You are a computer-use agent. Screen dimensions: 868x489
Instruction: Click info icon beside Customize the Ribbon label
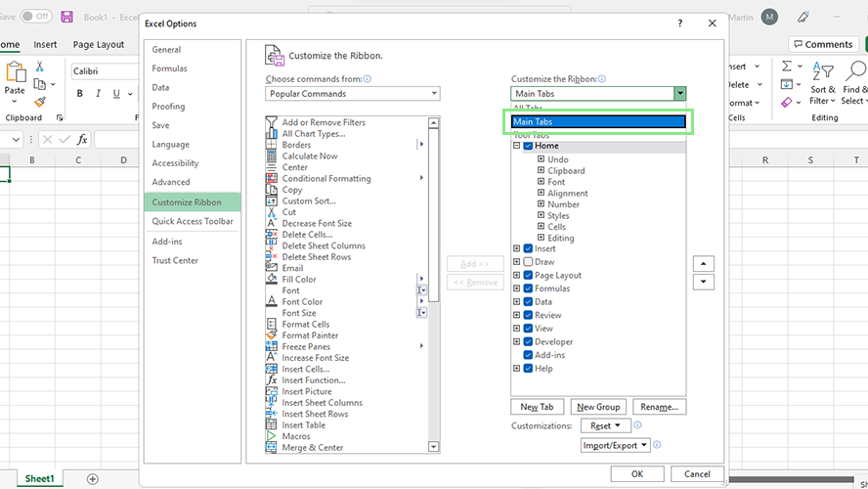point(602,79)
